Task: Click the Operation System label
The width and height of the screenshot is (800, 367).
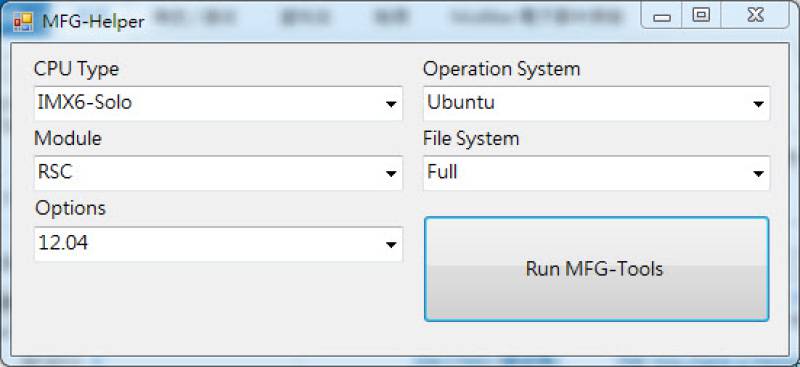Action: (x=502, y=68)
